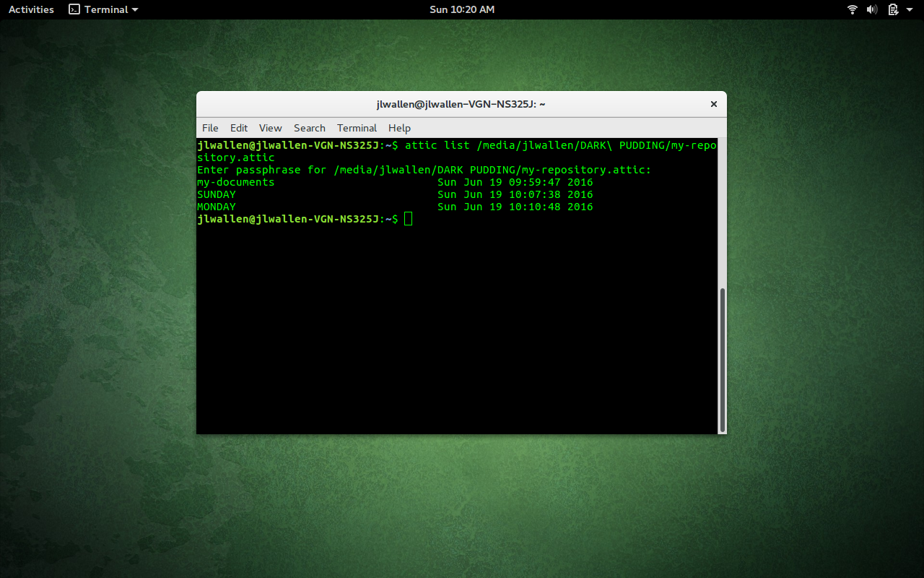Open the View menu

(x=271, y=128)
